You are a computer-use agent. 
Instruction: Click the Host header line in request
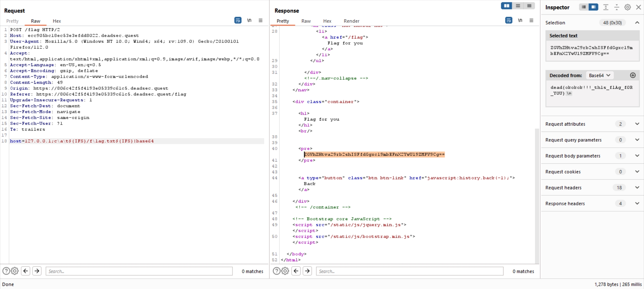(x=74, y=35)
